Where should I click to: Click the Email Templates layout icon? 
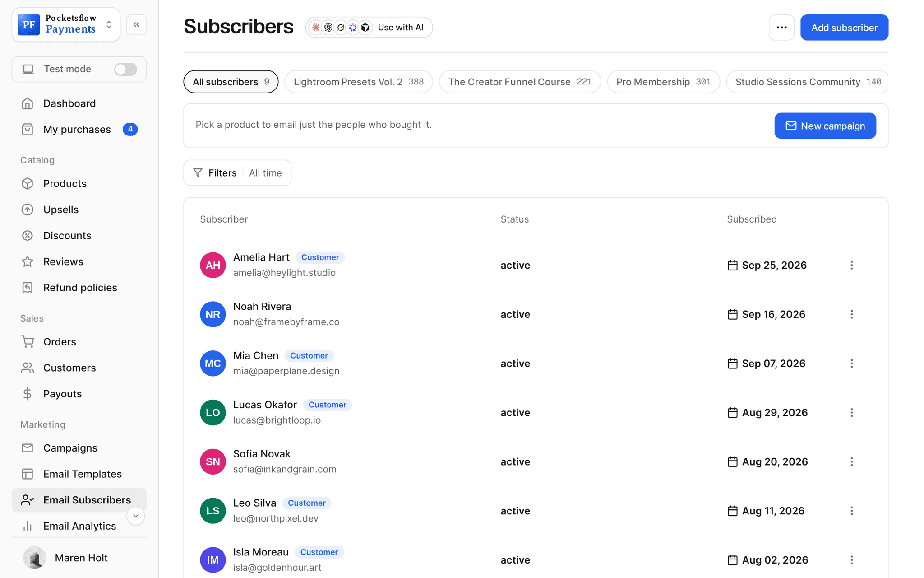point(28,474)
